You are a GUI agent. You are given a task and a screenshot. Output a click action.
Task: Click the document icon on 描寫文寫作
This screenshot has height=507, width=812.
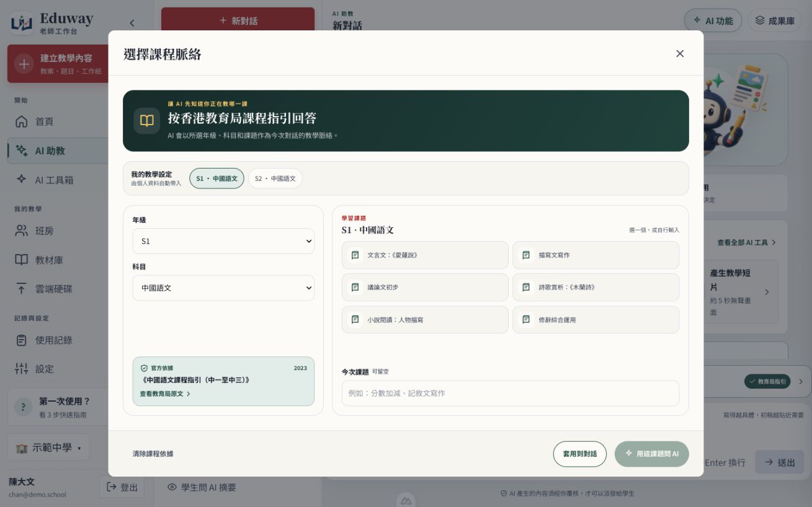526,255
